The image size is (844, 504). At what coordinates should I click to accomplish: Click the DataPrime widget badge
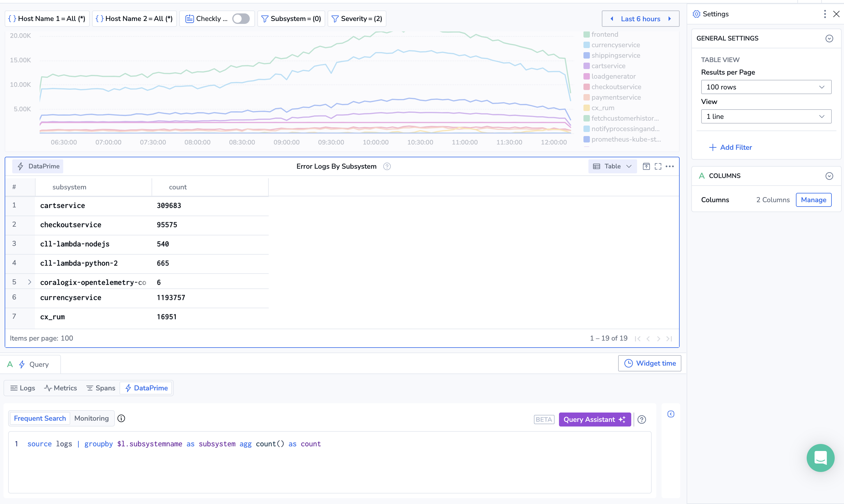pos(38,166)
